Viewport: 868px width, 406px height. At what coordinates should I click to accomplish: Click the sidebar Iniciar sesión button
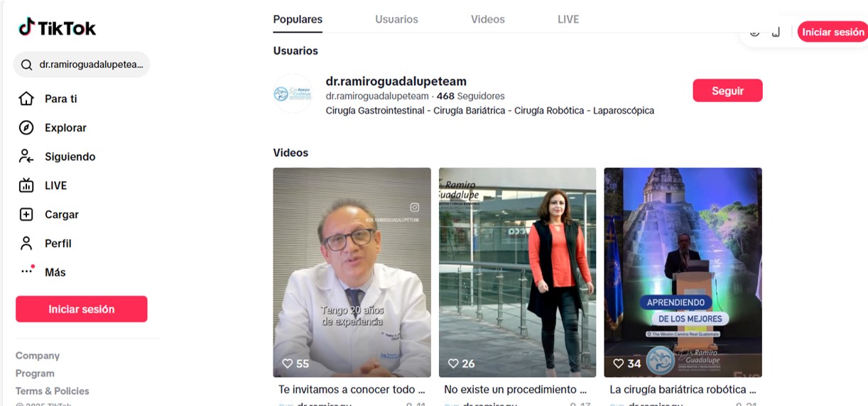tap(82, 309)
